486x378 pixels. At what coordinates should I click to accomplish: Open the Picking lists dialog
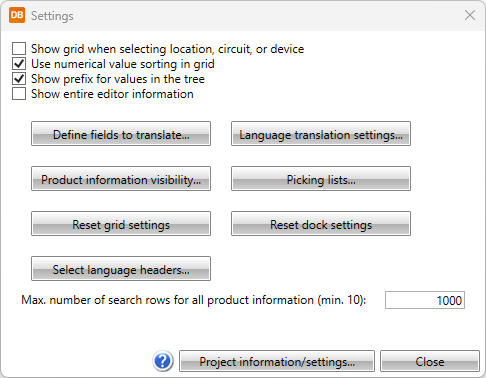pyautogui.click(x=321, y=179)
